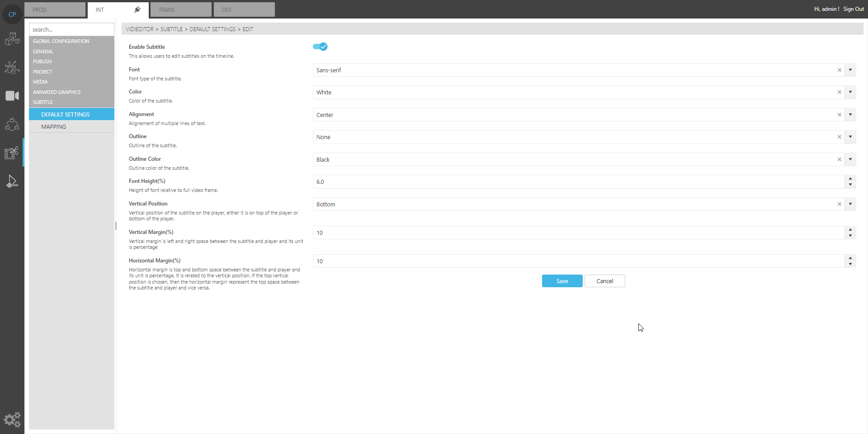The width and height of the screenshot is (868, 434).
Task: Save the subtitle settings
Action: pyautogui.click(x=562, y=281)
